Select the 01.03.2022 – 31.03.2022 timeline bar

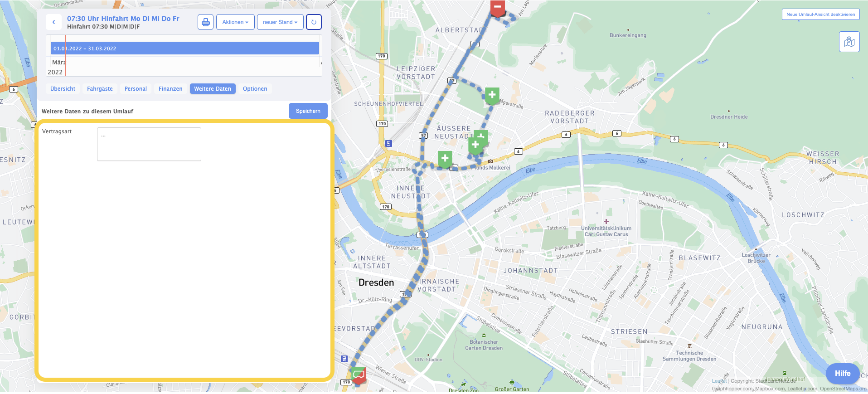pyautogui.click(x=184, y=49)
